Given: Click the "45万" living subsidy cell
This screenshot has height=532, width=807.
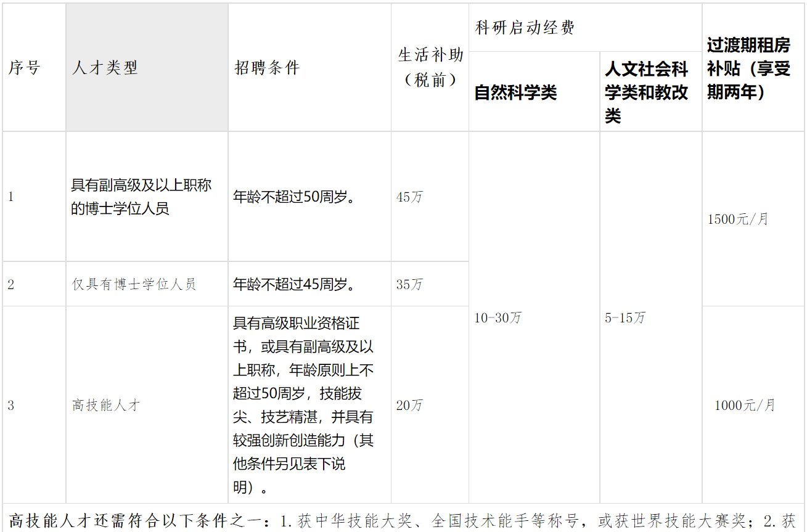Looking at the screenshot, I should tap(410, 197).
